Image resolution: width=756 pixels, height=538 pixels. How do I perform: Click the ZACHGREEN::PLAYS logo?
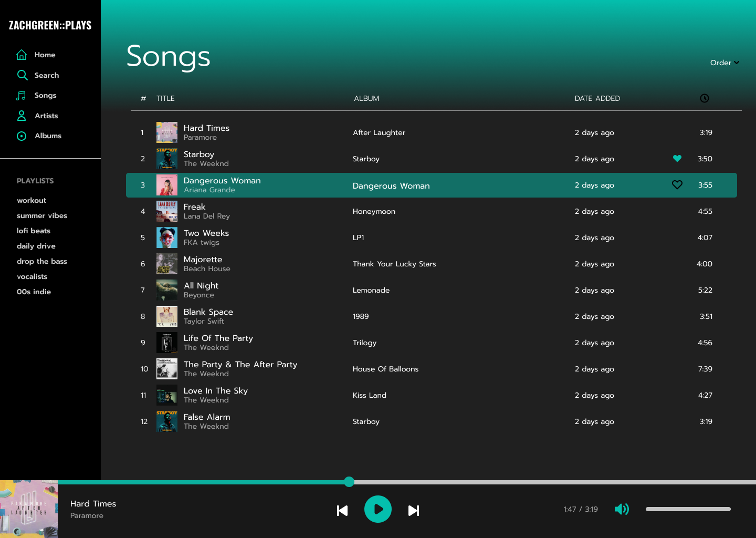tap(50, 25)
